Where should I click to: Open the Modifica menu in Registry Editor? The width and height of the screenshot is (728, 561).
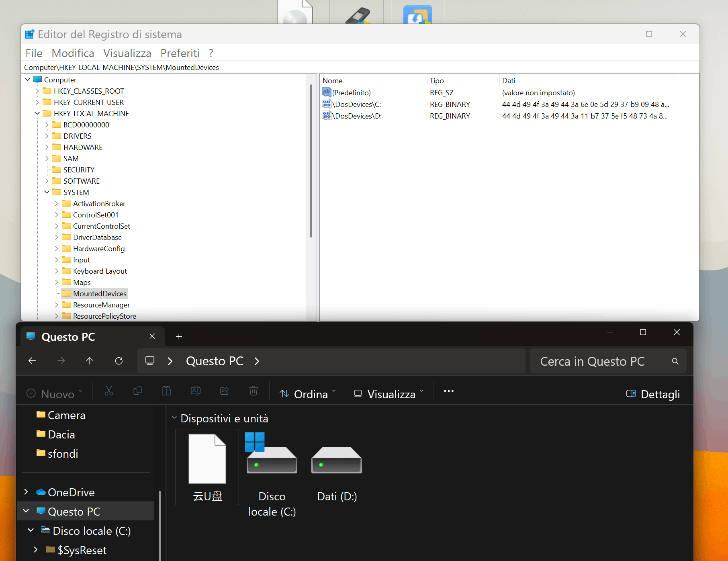(73, 53)
